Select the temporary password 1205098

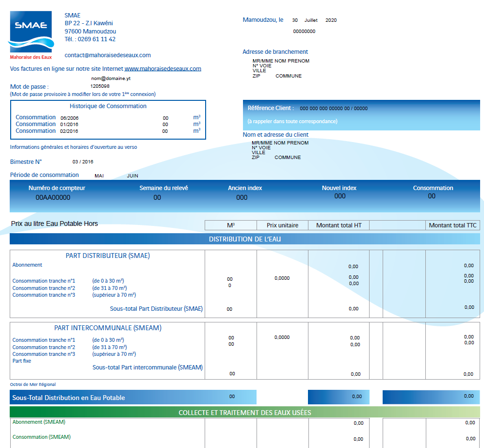100,86
